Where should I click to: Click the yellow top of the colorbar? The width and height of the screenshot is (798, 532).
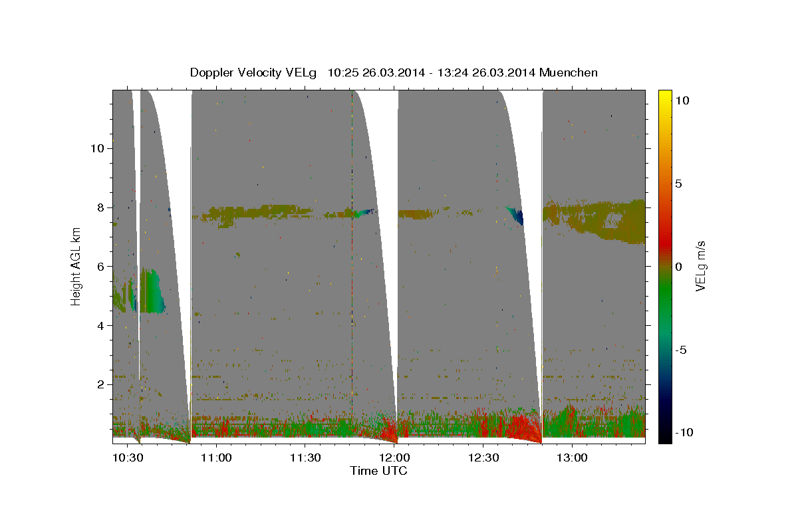tap(664, 96)
